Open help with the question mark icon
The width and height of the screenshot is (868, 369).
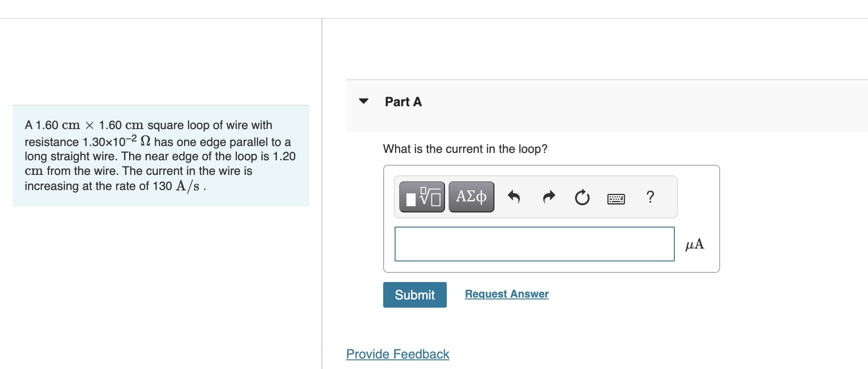(x=650, y=197)
